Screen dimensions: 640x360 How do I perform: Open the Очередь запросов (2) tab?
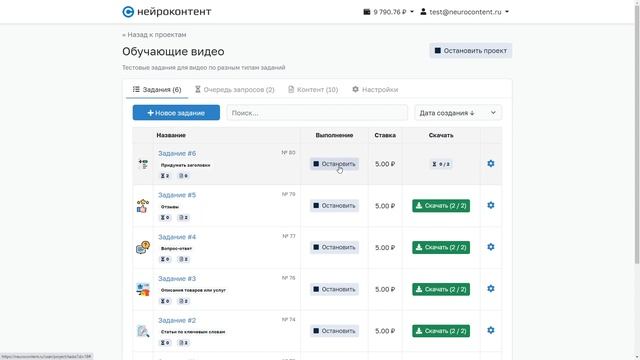click(235, 89)
